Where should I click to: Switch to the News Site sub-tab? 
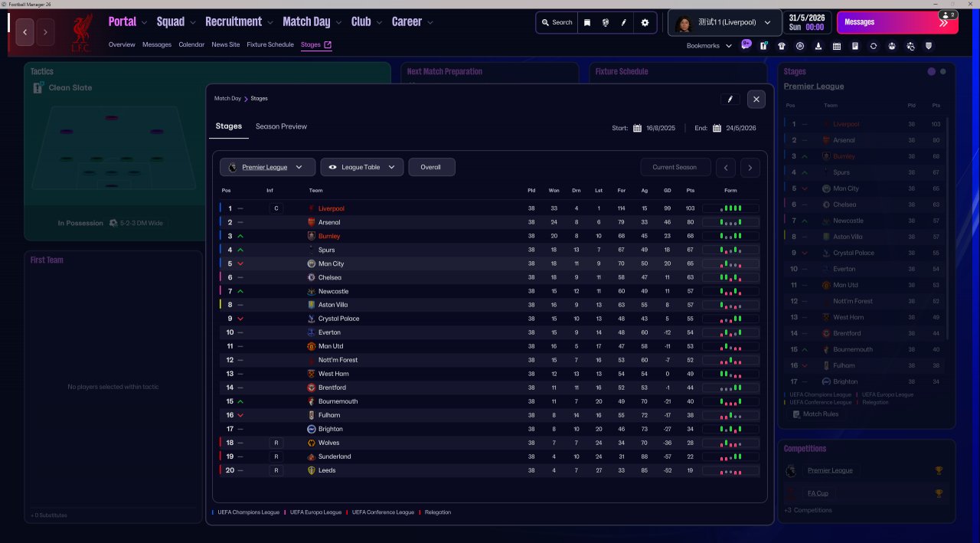point(226,44)
